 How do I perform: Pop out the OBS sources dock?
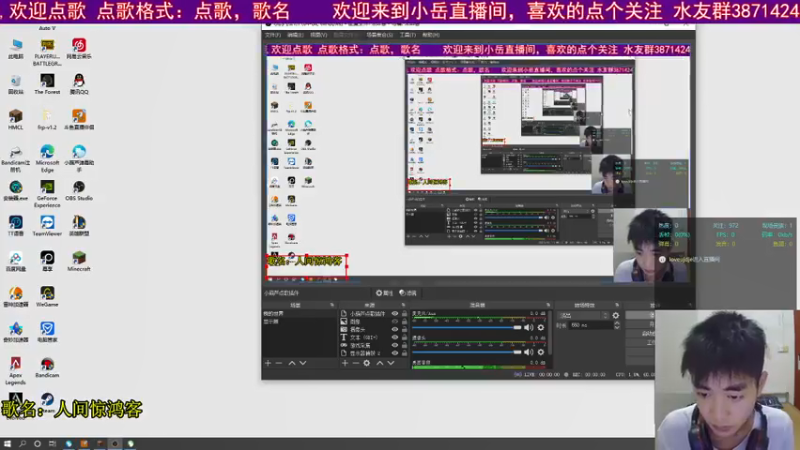coord(404,305)
